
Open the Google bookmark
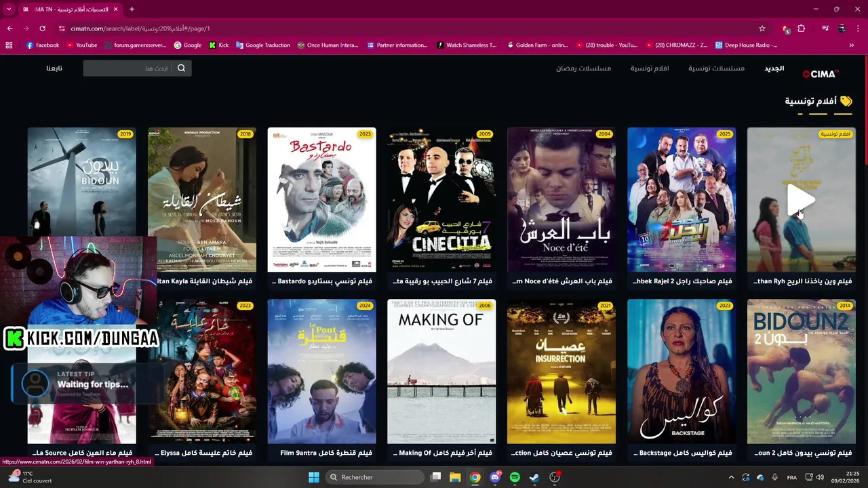pos(188,45)
